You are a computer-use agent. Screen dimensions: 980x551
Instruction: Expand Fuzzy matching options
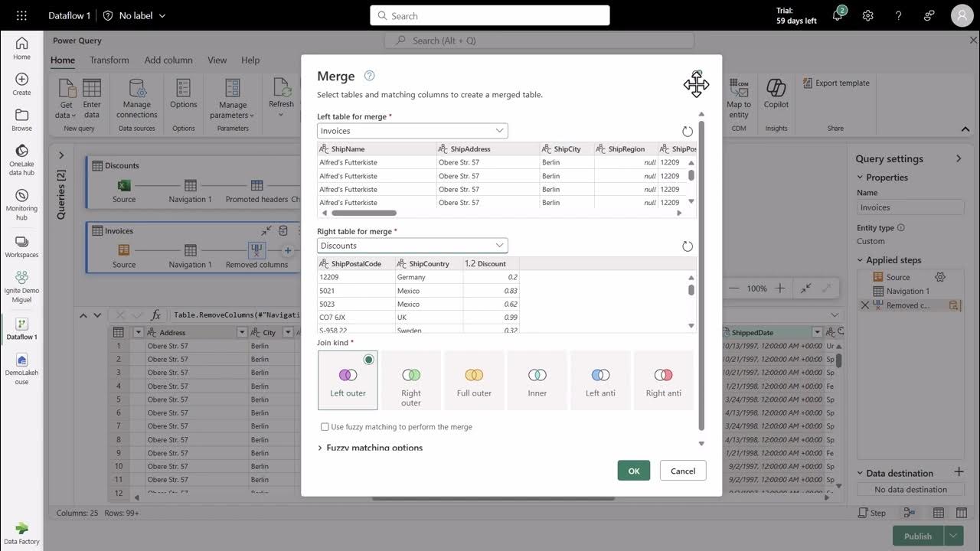click(371, 448)
